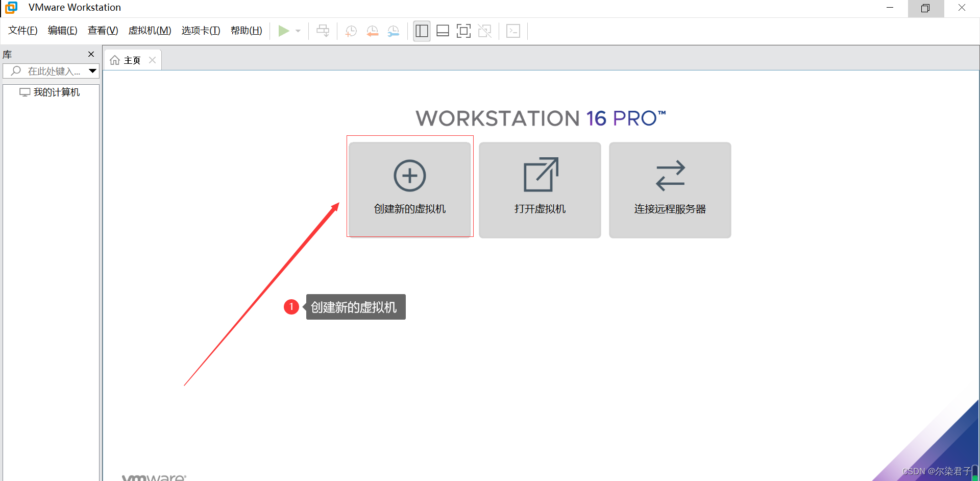Open the 查看(V) menu
Screen dimensions: 980x481
tap(103, 31)
